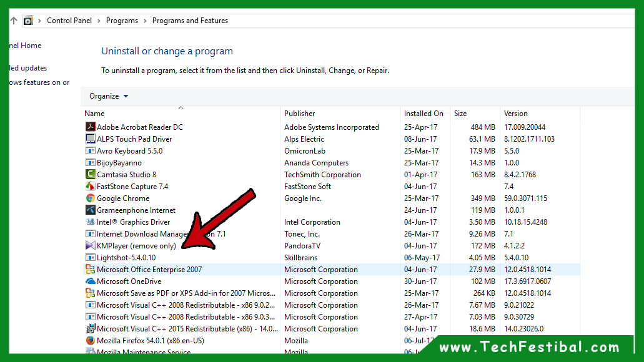Select the BijoyBayanno entry
This screenshot has width=644, height=362.
119,162
